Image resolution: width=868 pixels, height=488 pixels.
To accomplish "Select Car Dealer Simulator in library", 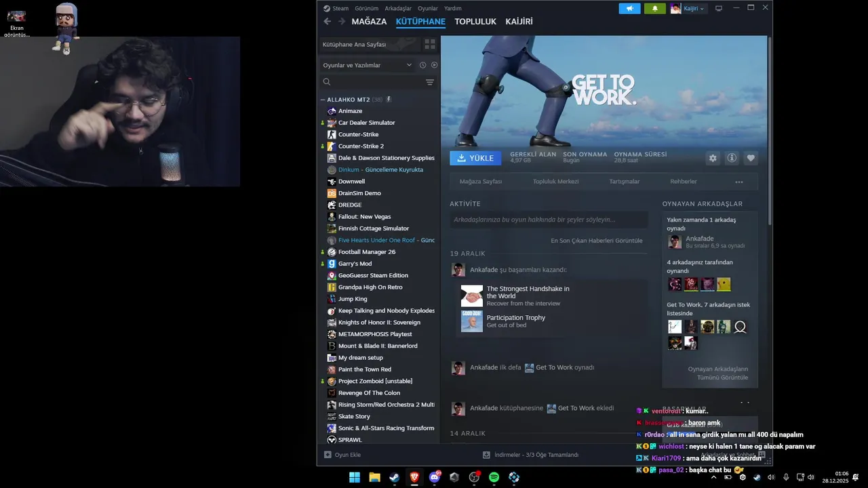I will point(366,123).
